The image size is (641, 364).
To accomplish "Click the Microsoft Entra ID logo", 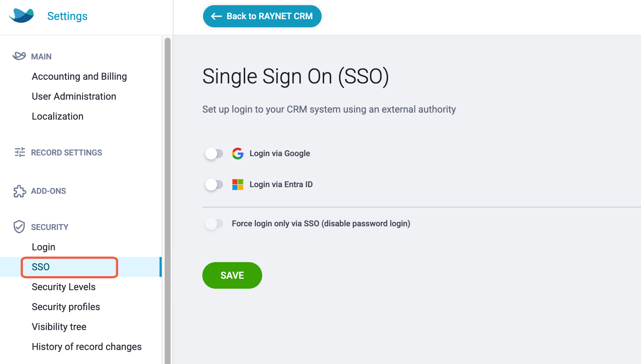I will (238, 184).
